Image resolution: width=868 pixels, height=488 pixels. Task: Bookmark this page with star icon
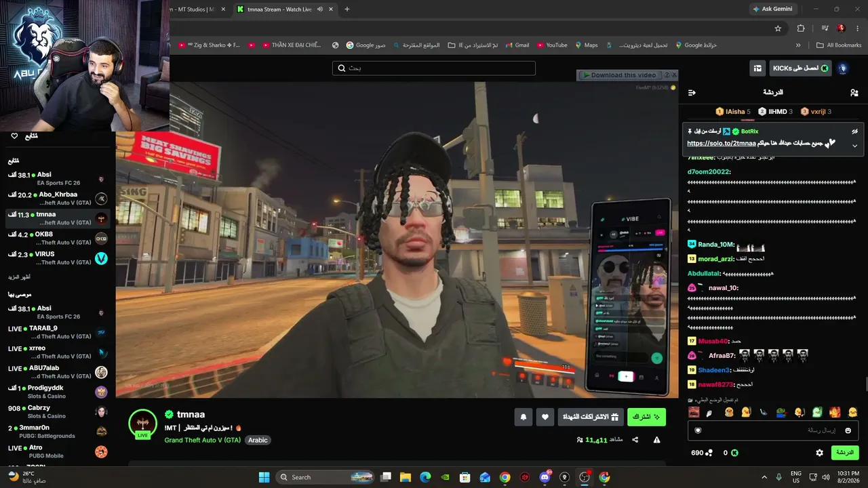[x=778, y=28]
